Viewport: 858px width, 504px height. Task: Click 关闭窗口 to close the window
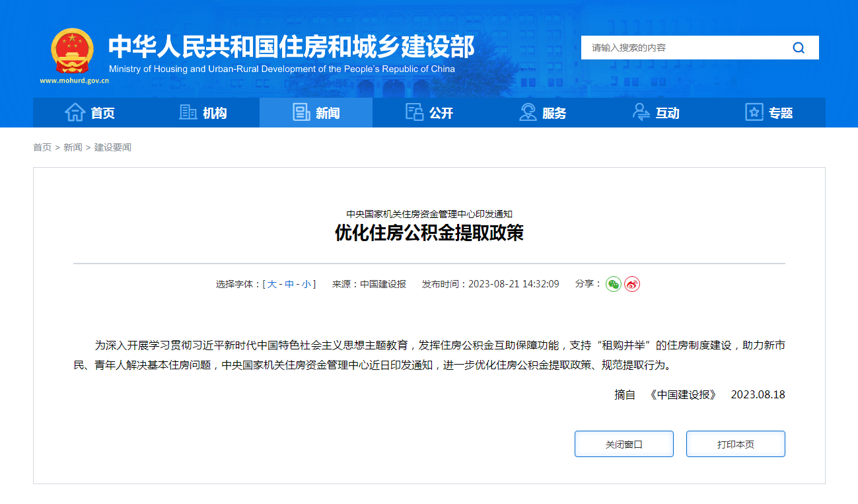coord(624,443)
